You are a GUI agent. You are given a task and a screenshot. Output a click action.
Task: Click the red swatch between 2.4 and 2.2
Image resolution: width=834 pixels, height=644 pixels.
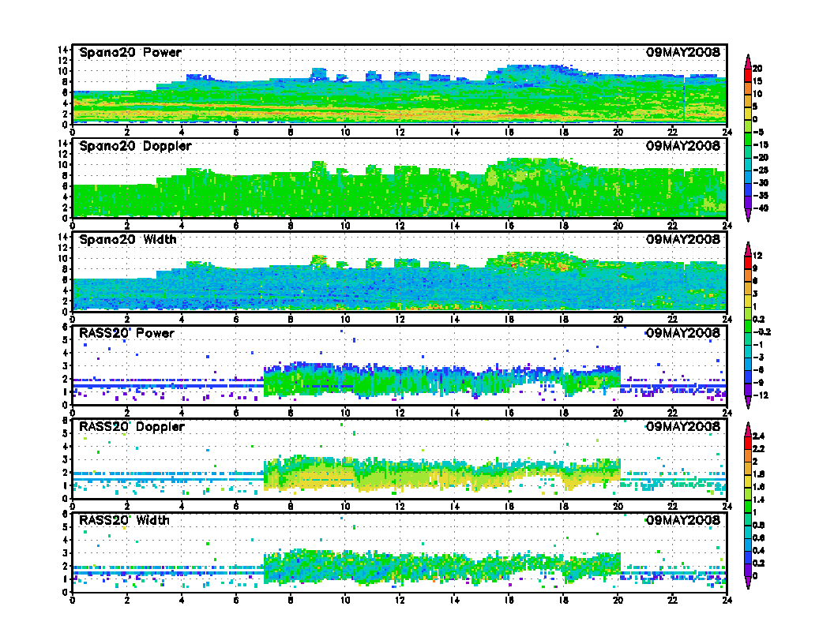pos(748,443)
